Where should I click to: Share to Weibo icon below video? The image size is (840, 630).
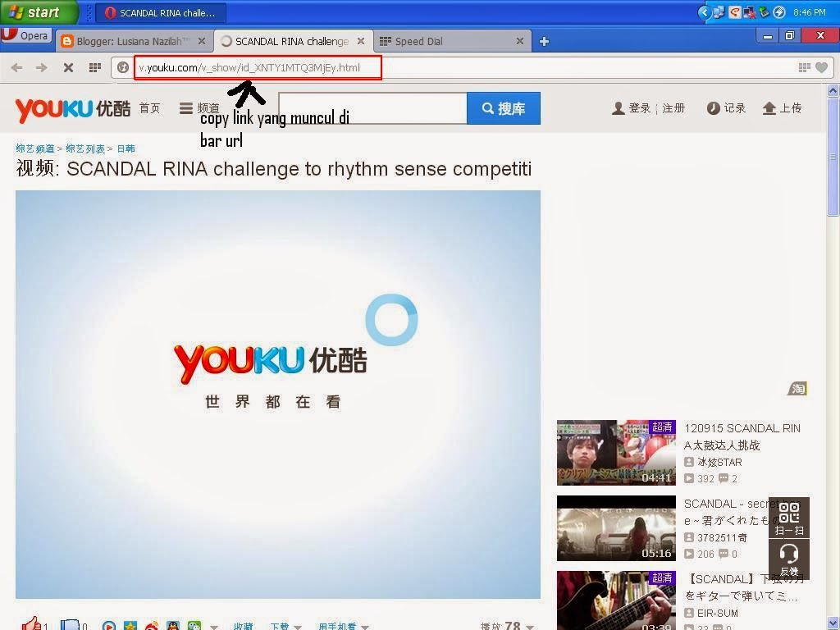click(x=152, y=626)
